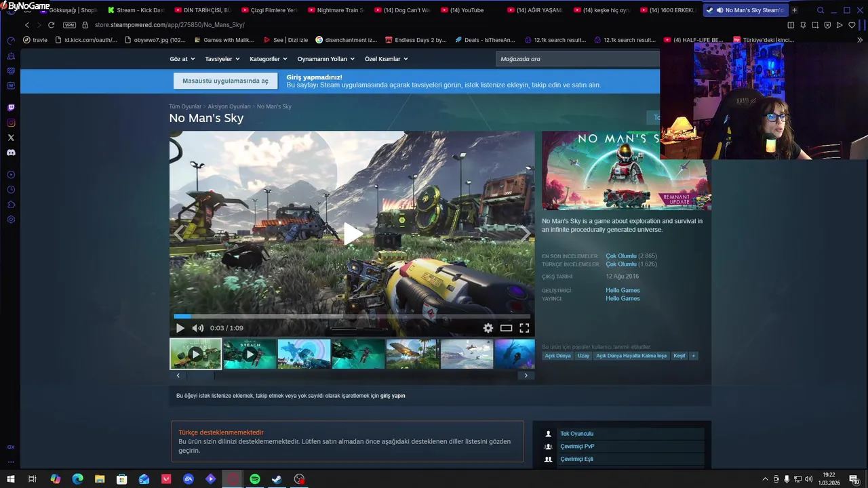Select the first highlighted trailer thumbnail
868x488 pixels.
pos(195,354)
